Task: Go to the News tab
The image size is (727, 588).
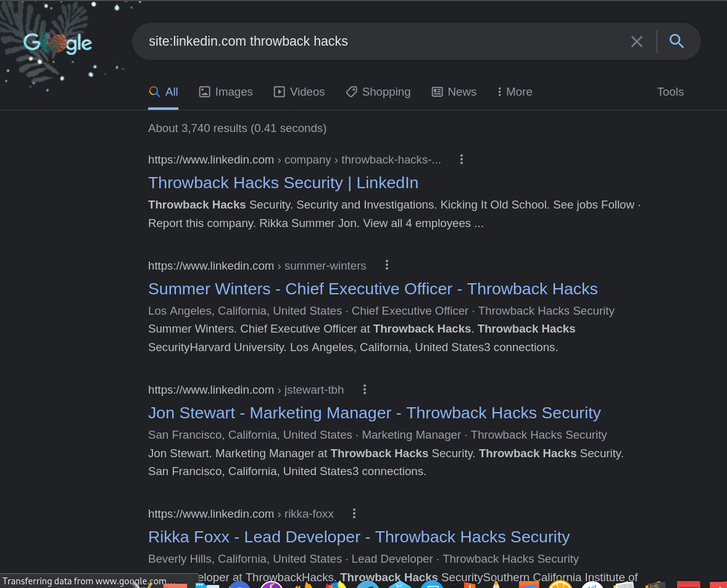Action: click(454, 92)
